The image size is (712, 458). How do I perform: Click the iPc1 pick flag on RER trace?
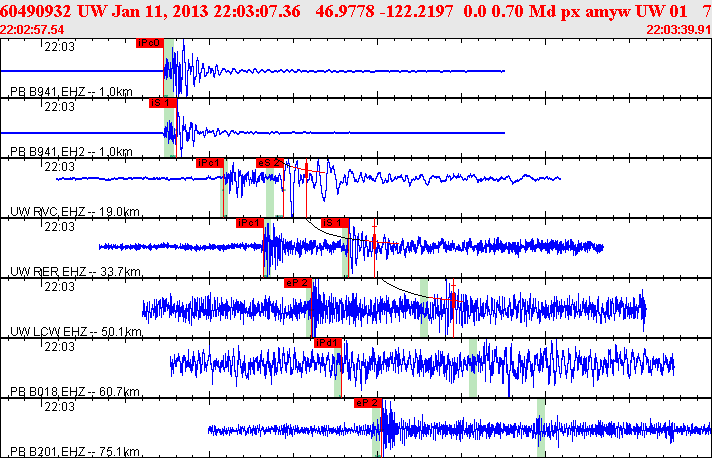[250, 223]
